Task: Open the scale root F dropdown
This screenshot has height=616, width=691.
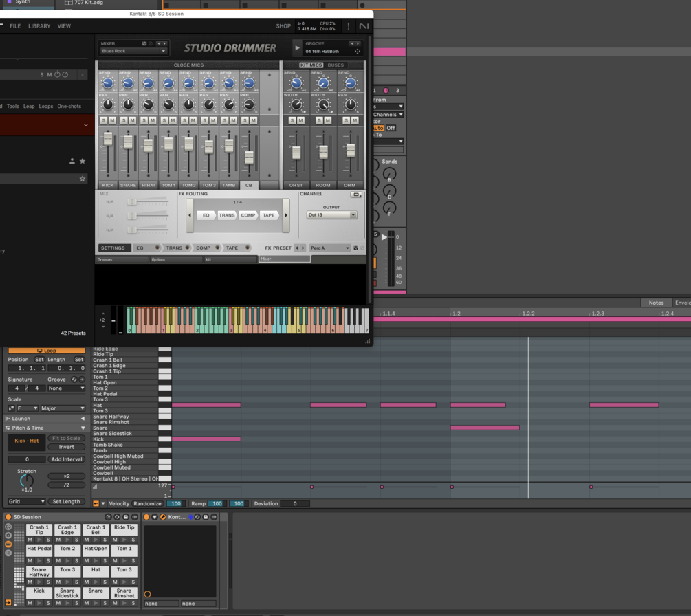Action: click(28, 408)
